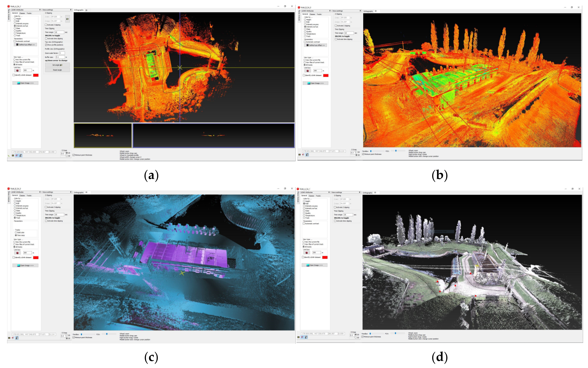Image resolution: width=588 pixels, height=368 pixels.
Task: Expand Define hue offset >> in panel (a)
Action: pyautogui.click(x=25, y=45)
